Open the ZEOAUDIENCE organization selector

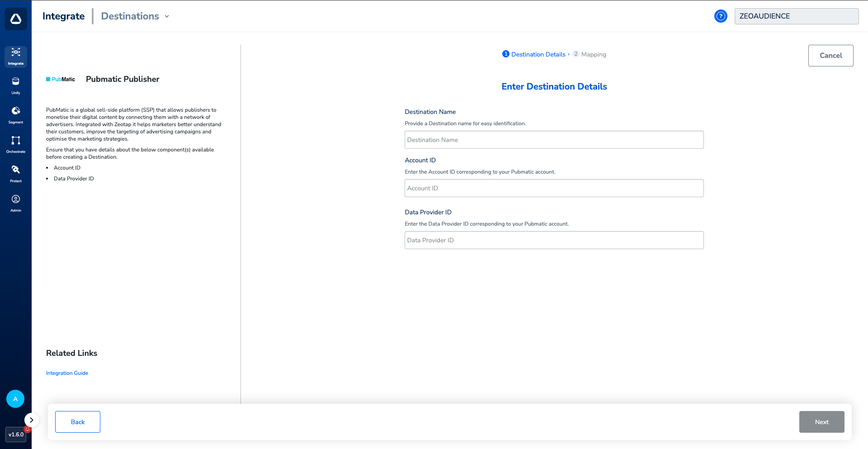coord(797,16)
